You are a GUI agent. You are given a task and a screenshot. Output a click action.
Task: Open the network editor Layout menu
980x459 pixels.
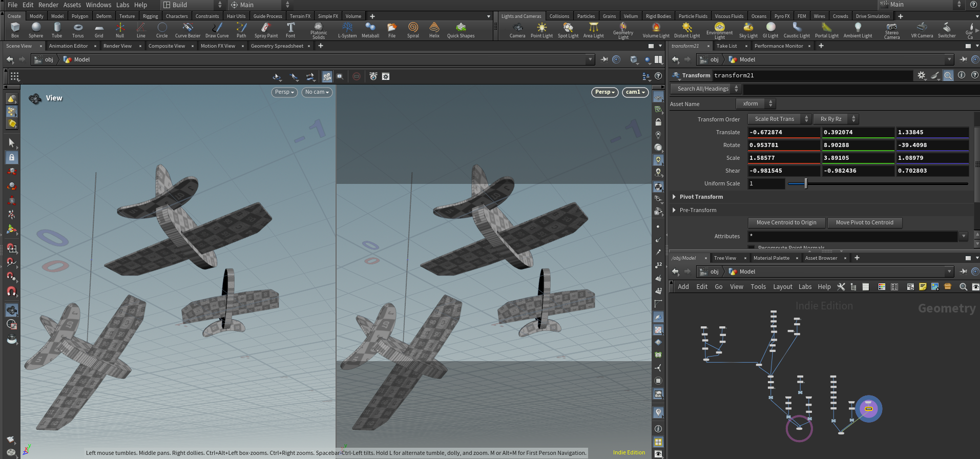(x=783, y=287)
